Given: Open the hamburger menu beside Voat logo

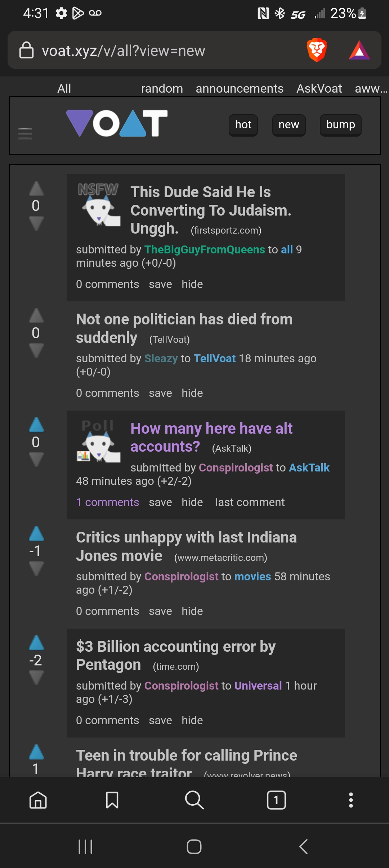Looking at the screenshot, I should tap(25, 134).
